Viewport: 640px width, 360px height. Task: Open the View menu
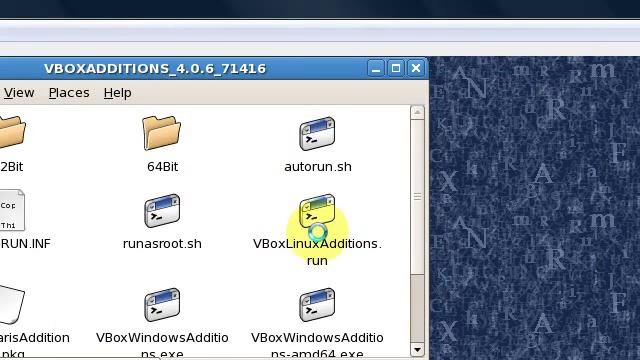click(19, 93)
